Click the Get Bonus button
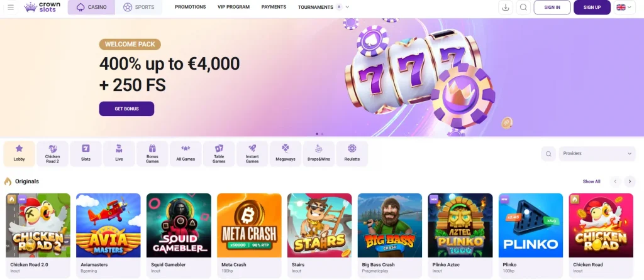644x280 pixels. 126,109
